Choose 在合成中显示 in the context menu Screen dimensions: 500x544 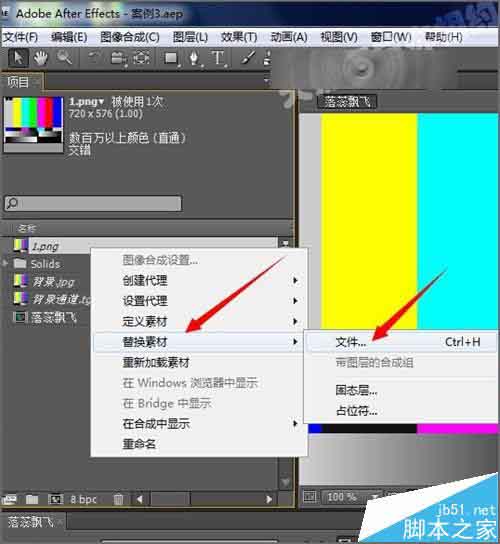click(x=156, y=424)
